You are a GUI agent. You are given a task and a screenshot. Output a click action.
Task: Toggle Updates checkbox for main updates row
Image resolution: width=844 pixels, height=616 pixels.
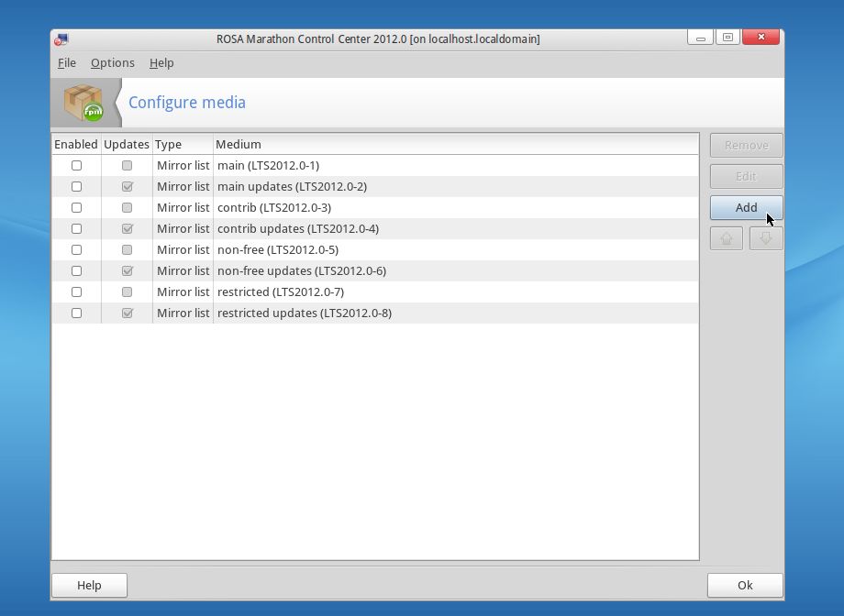(x=127, y=187)
